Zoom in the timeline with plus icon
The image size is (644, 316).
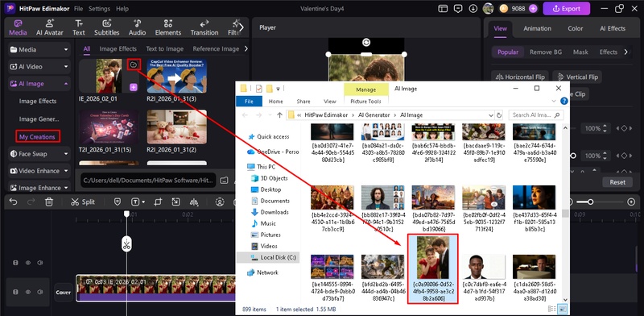(631, 202)
